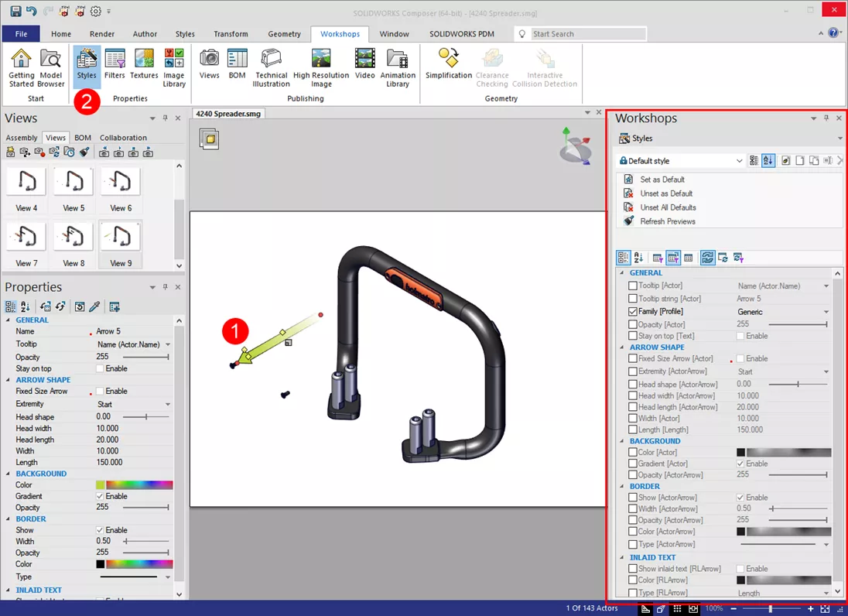Click Refresh Previews
This screenshot has height=616, width=848.
pyautogui.click(x=668, y=221)
